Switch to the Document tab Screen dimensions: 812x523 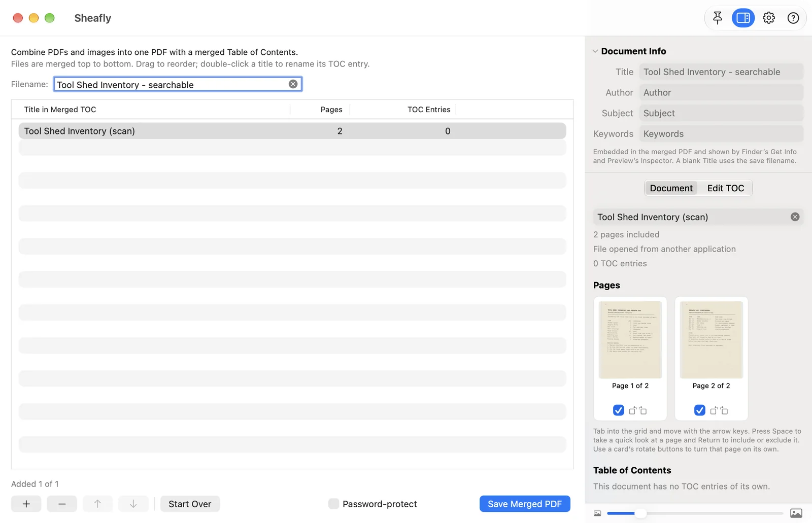[x=671, y=188]
